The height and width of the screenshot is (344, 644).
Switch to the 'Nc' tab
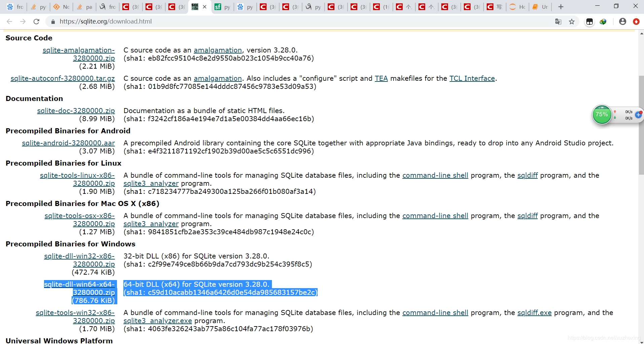(62, 7)
